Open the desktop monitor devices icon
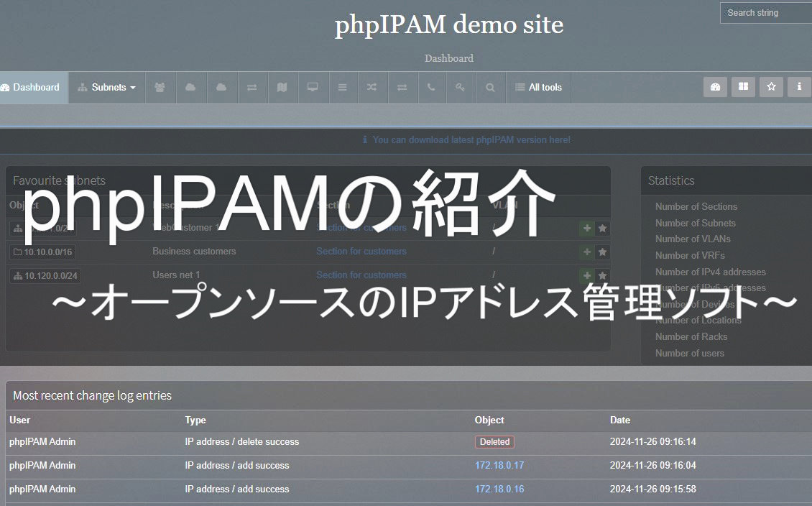Image resolution: width=812 pixels, height=506 pixels. click(x=313, y=88)
